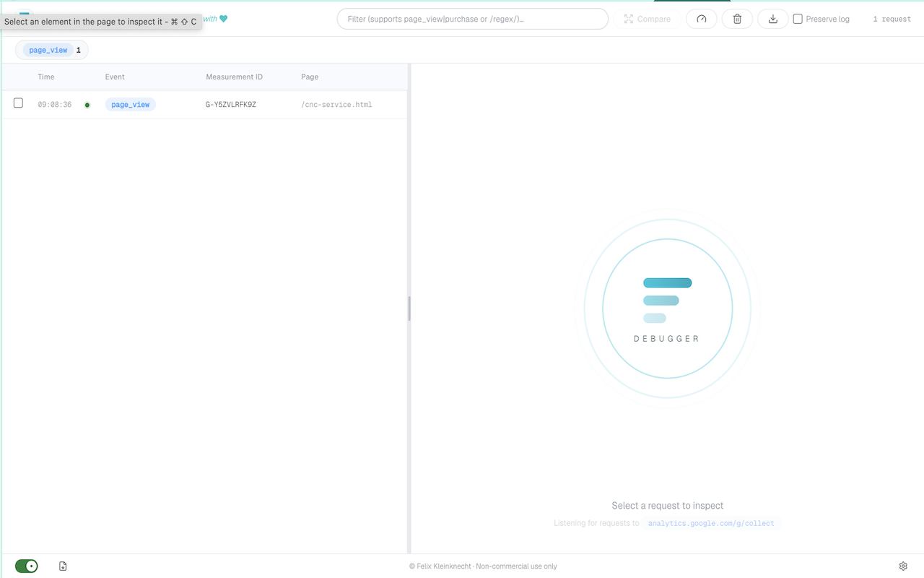Check the 09:08:36 request row checkbox
Screen dimensions: 924x578
click(x=19, y=103)
